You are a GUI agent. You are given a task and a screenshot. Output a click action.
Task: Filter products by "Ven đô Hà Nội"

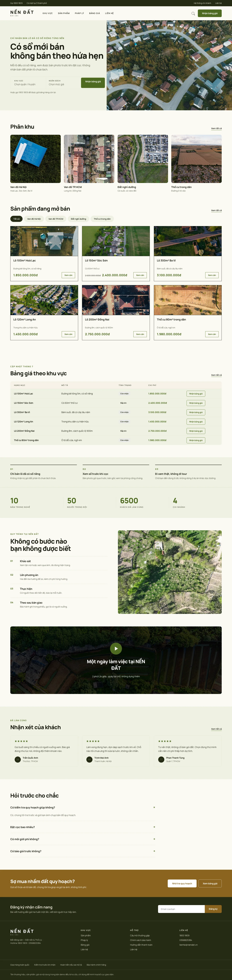tap(34, 219)
